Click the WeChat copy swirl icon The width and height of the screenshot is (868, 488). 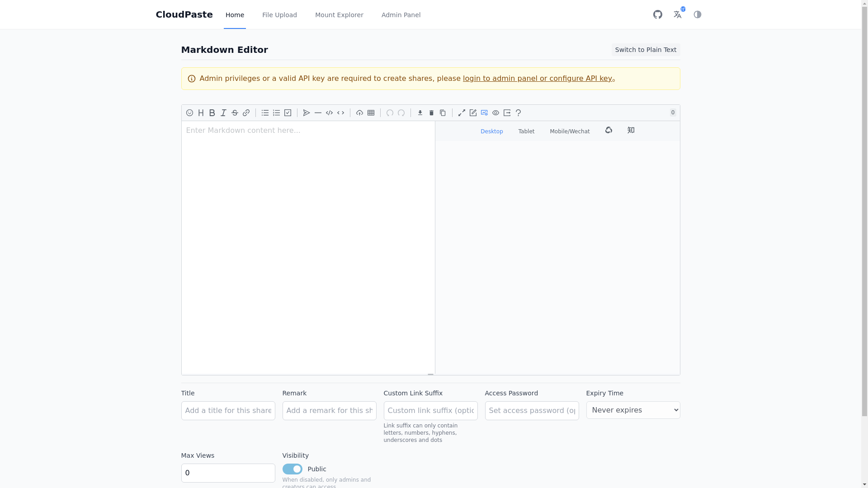pos(609,130)
